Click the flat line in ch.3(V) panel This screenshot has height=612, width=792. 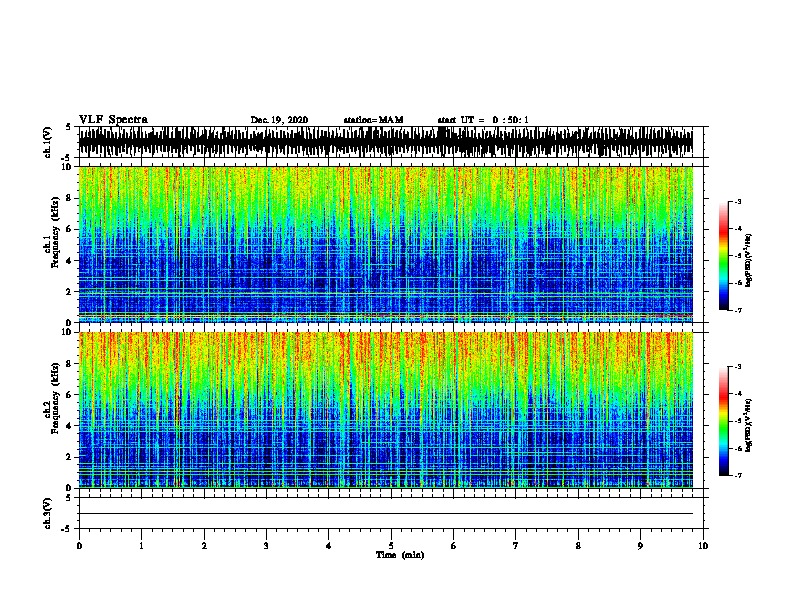pyautogui.click(x=386, y=514)
